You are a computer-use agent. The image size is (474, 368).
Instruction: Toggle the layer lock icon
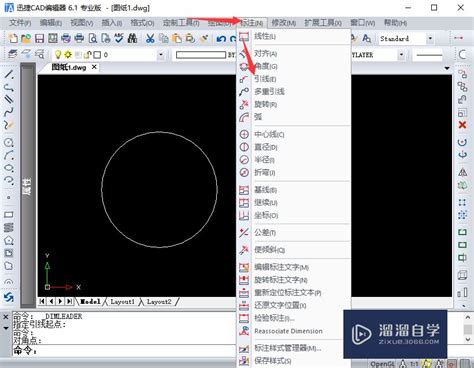pyautogui.click(x=87, y=54)
